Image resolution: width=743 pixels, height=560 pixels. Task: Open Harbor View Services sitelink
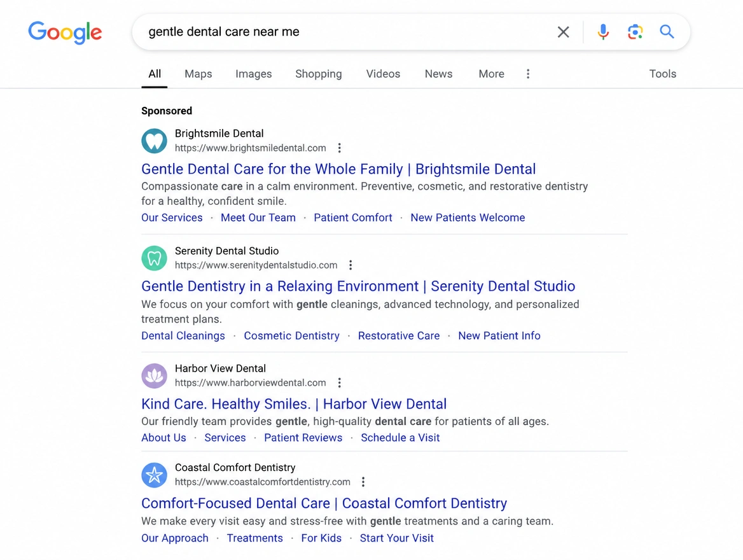(225, 438)
